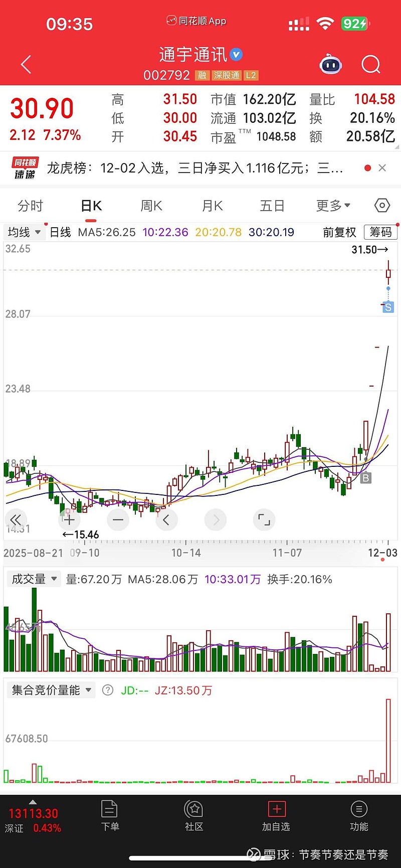The height and width of the screenshot is (868, 401).
Task: Tap the blue S sell marker
Action: 388,307
